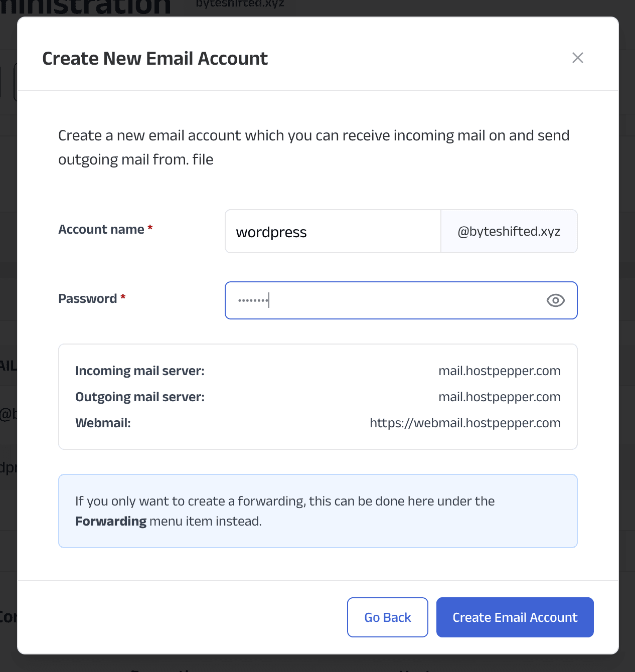Click the Outgoing mail server hostname value
This screenshot has width=635, height=672.
coord(500,397)
